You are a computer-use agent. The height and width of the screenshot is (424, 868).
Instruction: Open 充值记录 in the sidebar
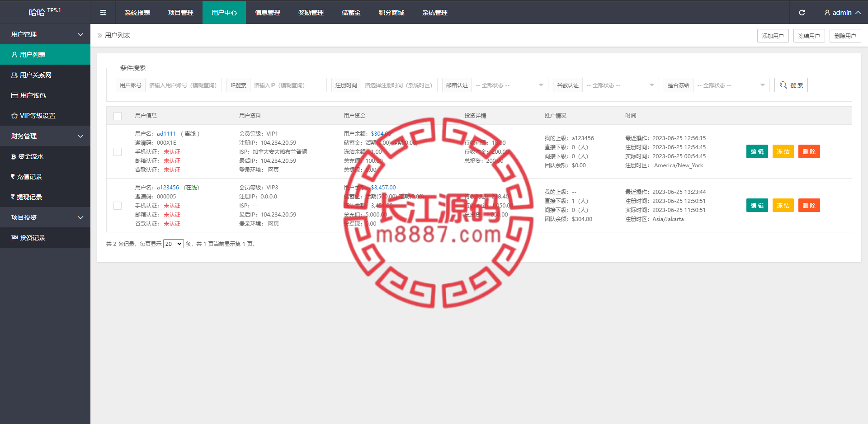pos(45,177)
